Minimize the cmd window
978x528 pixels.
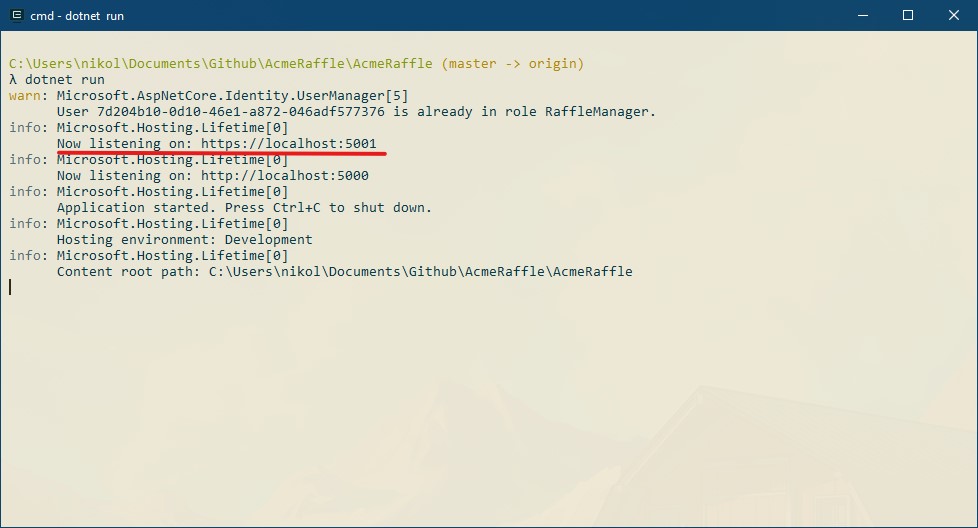863,15
